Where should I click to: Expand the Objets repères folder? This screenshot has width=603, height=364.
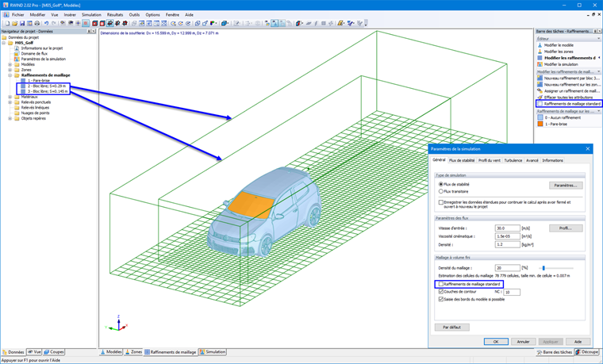(10, 118)
